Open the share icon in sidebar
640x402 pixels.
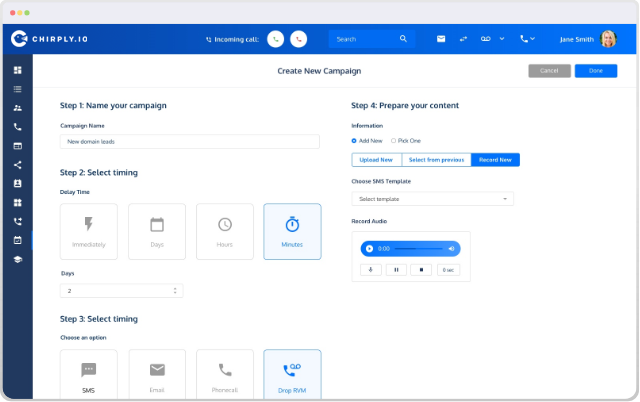18,165
